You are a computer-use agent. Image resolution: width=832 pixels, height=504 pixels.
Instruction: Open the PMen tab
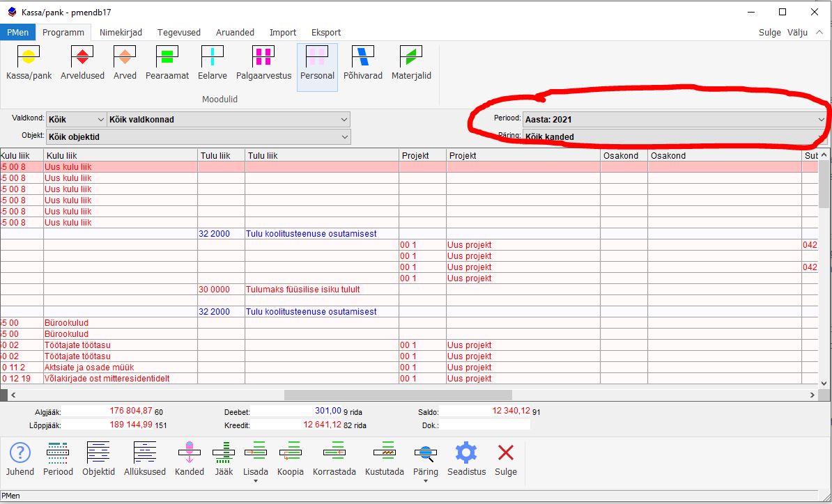18,32
